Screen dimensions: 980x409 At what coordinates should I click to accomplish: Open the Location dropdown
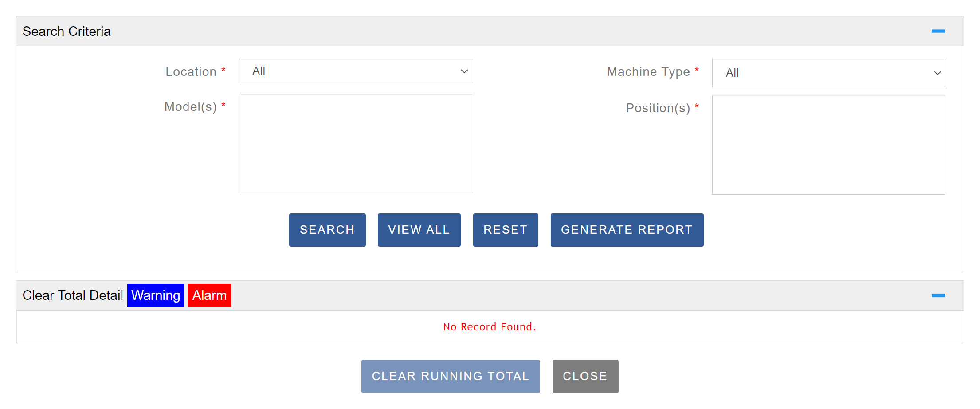click(355, 71)
